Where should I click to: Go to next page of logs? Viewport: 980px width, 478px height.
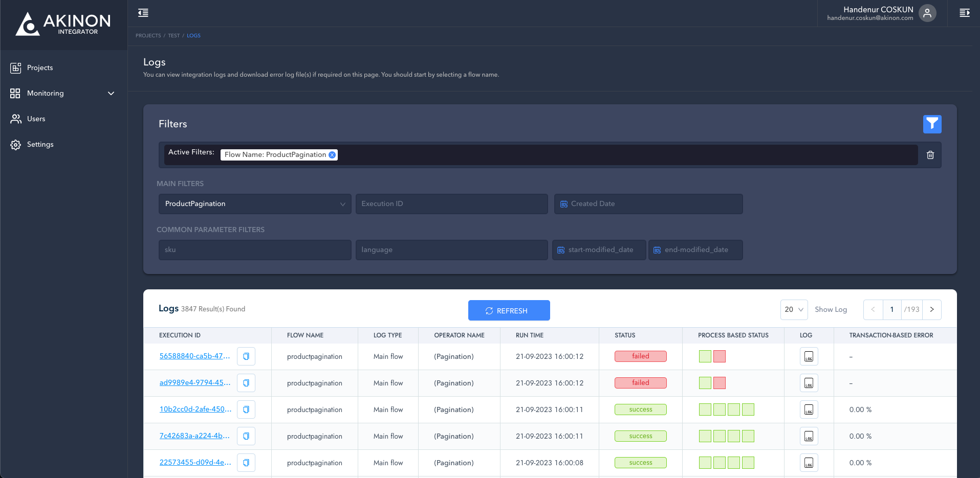click(931, 310)
